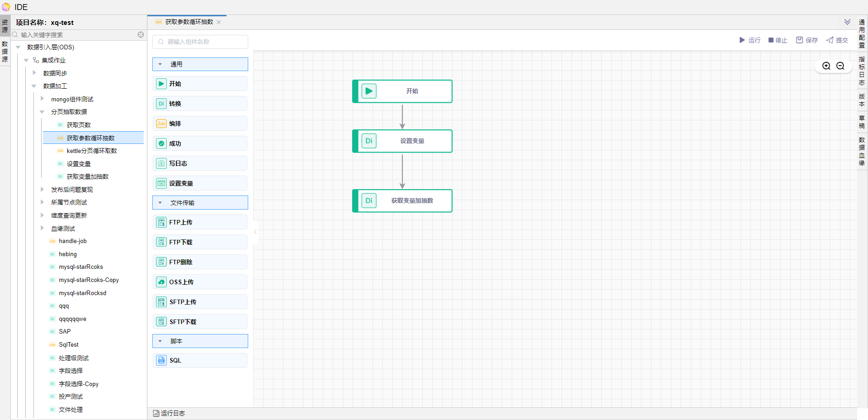
Task: Select the SQL script component
Action: coord(200,360)
